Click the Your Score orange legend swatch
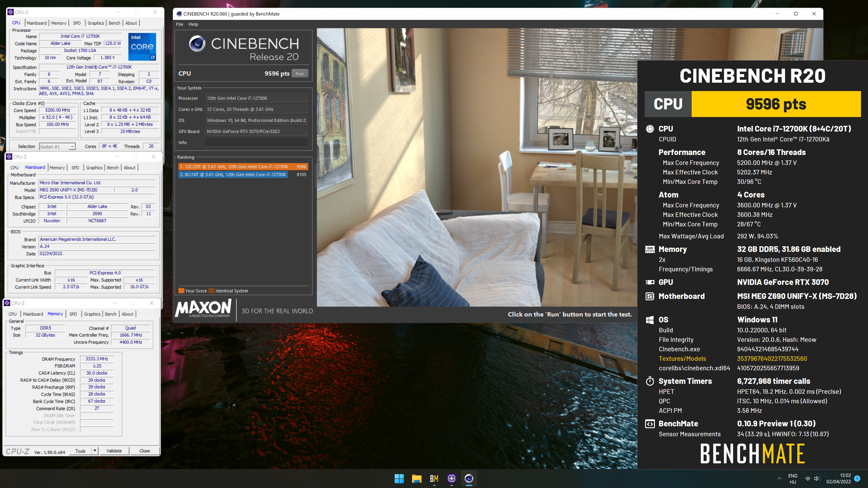 click(x=181, y=291)
